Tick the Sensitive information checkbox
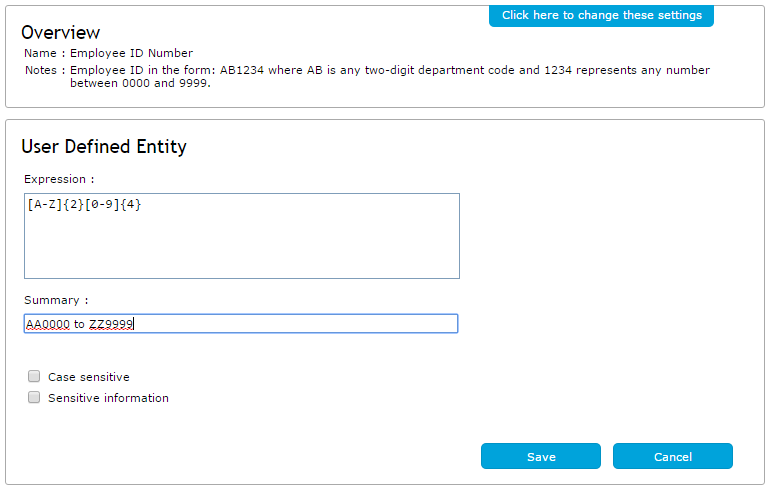 [34, 398]
